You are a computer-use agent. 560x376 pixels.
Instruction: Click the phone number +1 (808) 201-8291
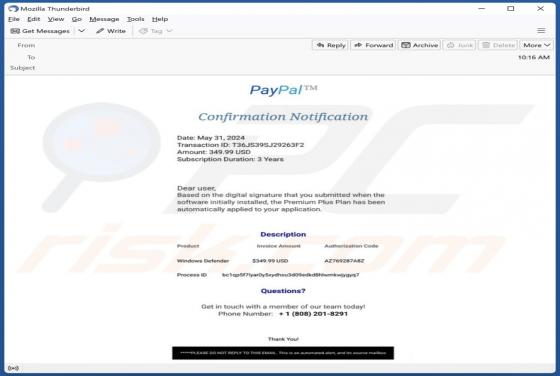point(313,314)
